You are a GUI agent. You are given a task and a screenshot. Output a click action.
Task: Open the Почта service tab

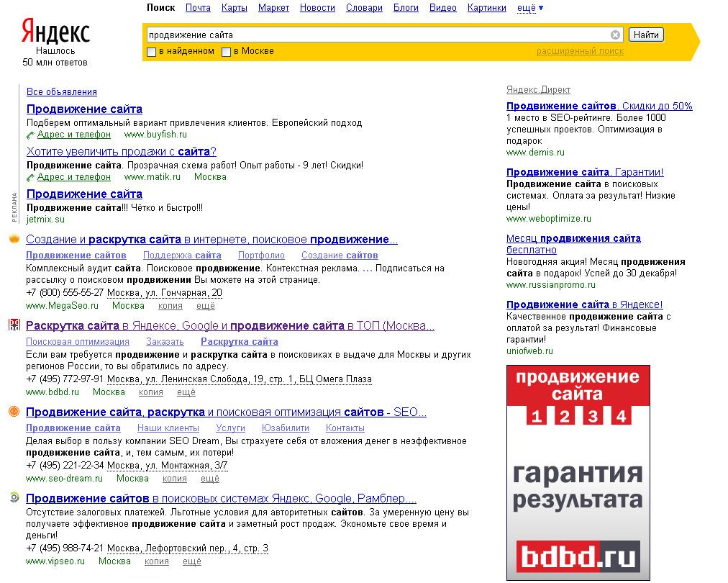[x=198, y=8]
